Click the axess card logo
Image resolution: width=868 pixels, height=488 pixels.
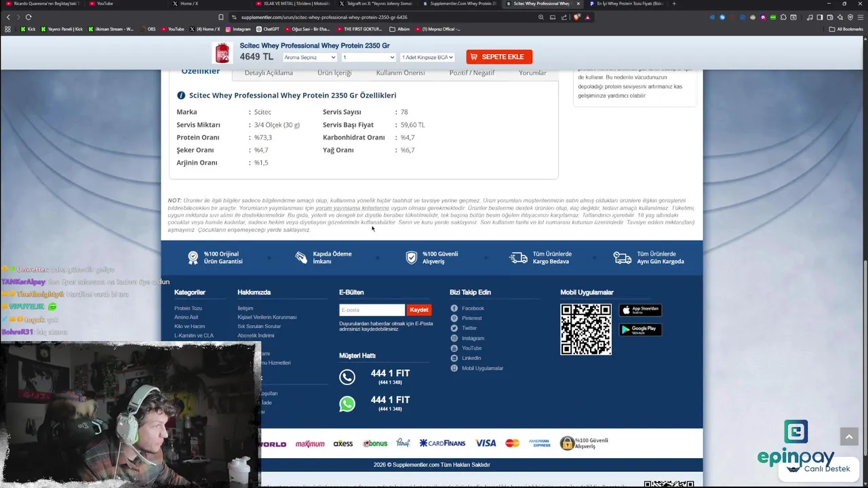(x=343, y=444)
